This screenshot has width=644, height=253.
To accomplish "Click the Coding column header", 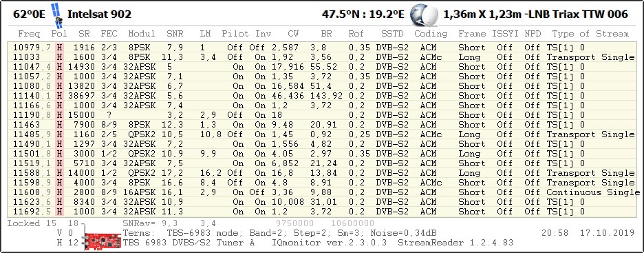I will pos(431,34).
